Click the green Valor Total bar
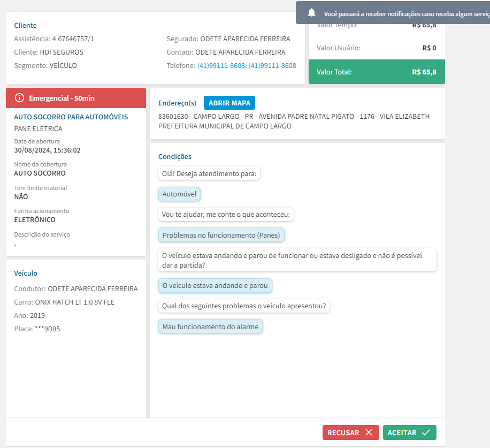 click(377, 72)
